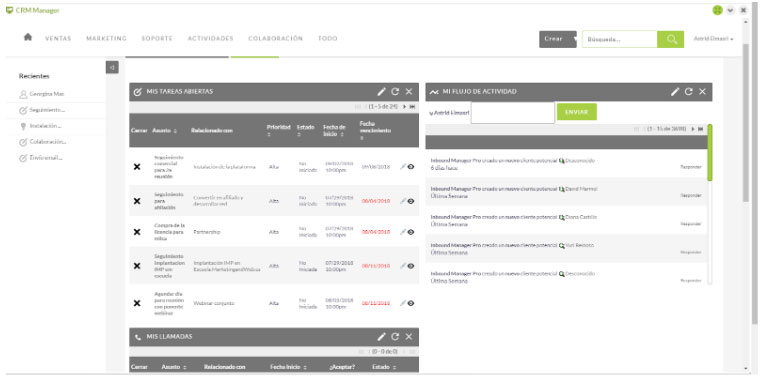Remove the Mi Flujo de Actividad dashlet
760x376 pixels.
pyautogui.click(x=702, y=92)
